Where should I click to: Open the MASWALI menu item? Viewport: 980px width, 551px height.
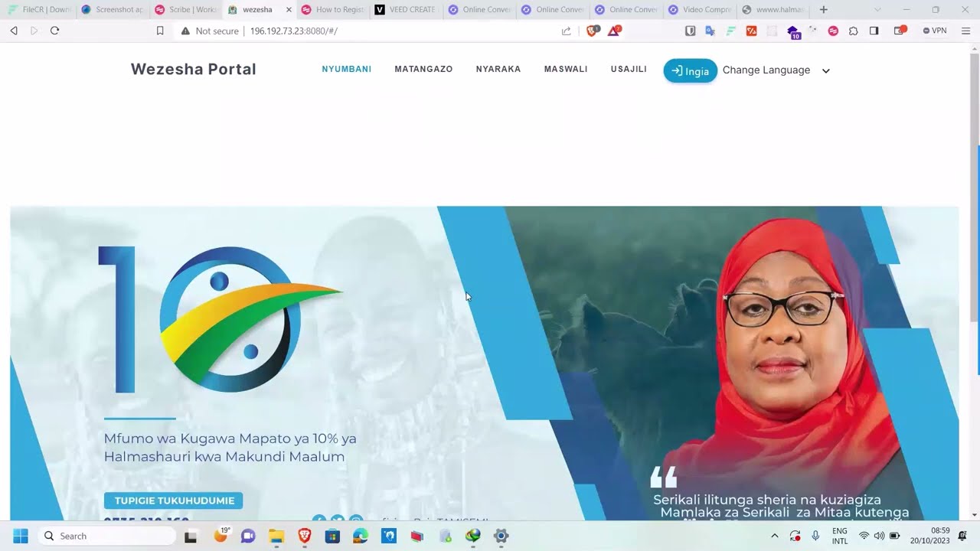[x=566, y=69]
